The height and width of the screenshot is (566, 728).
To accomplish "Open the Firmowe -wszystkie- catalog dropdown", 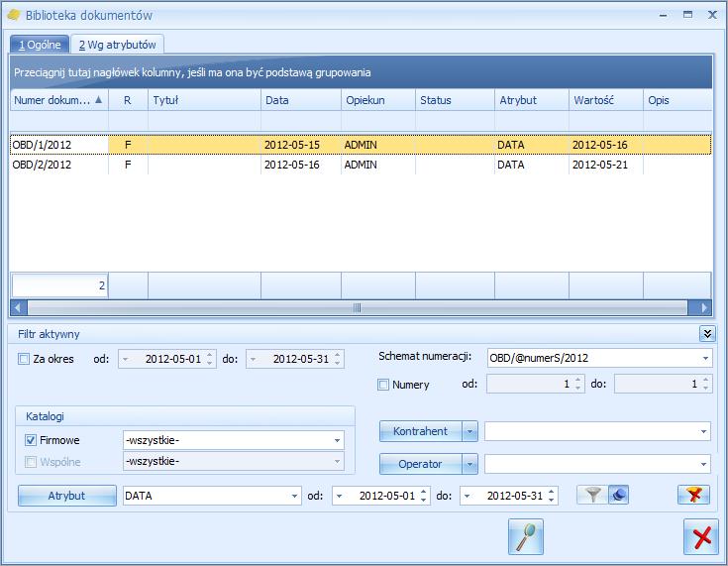I will click(x=337, y=440).
